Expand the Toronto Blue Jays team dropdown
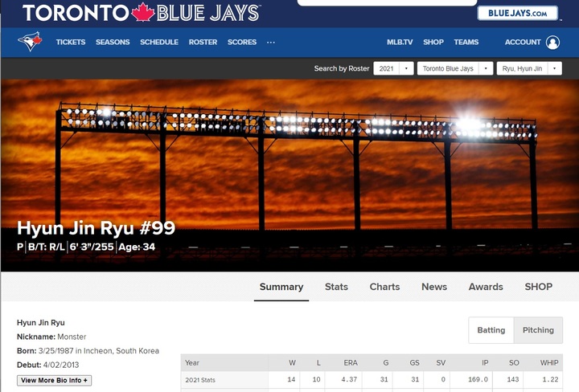Screen dimensions: 579x392 (455, 68)
